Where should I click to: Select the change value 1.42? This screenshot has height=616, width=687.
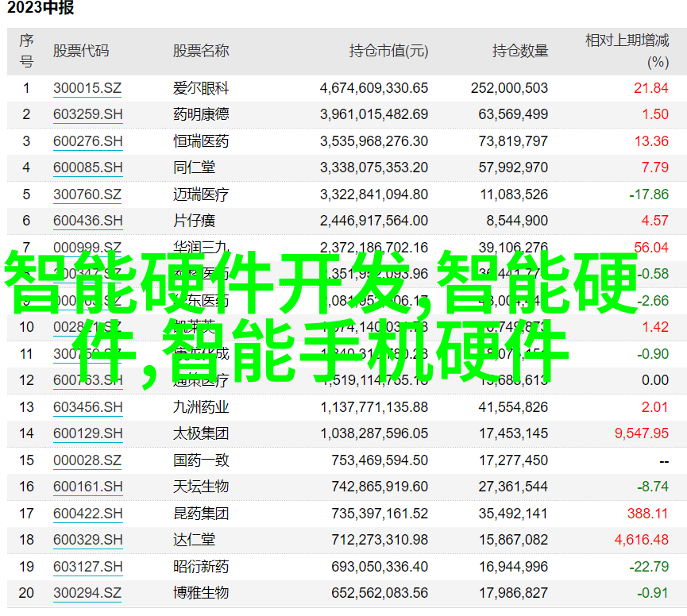point(655,327)
